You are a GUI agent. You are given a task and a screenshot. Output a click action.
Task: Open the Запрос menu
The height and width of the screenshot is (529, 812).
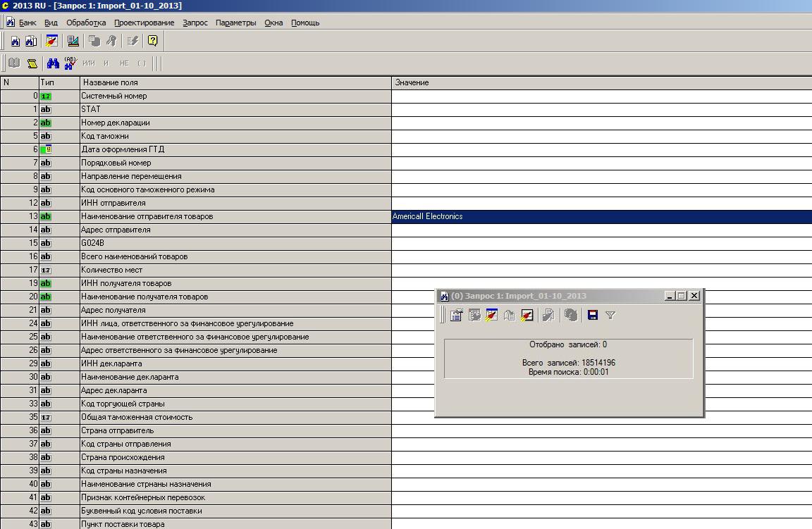[195, 23]
